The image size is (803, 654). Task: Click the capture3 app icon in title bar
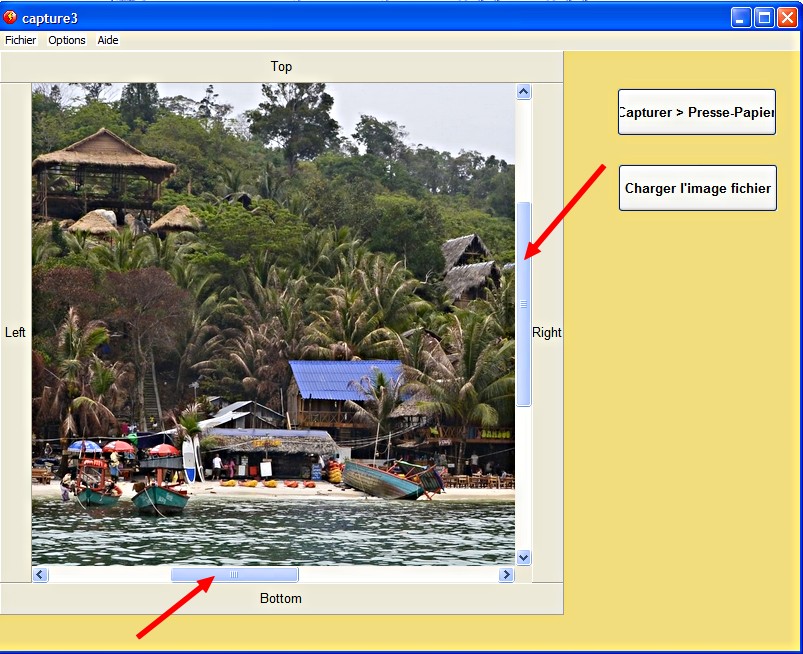coord(10,17)
